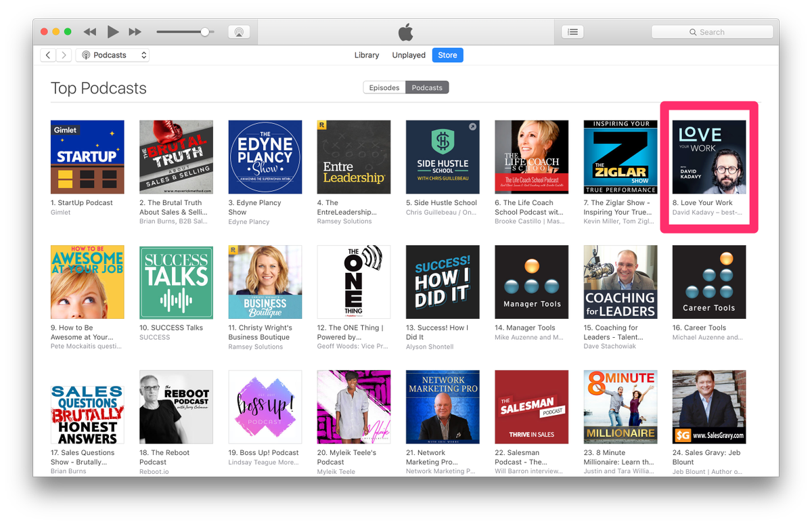812x524 pixels.
Task: Open the Boss Up! Podcast artwork
Action: [x=265, y=407]
